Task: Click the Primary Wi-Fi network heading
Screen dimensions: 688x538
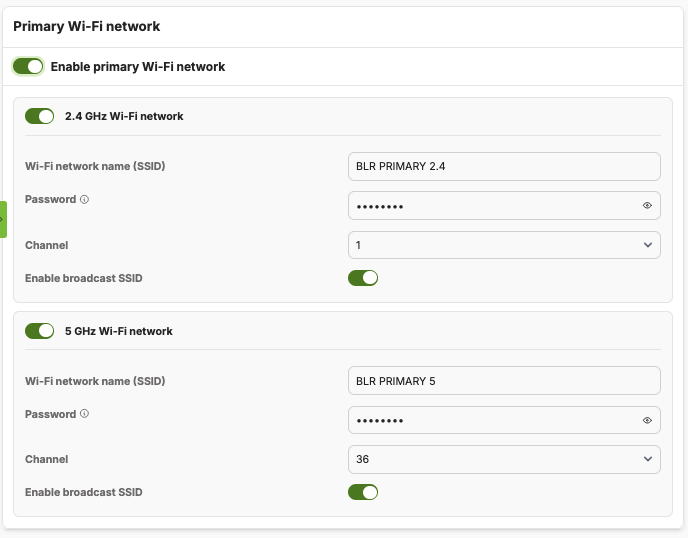Action: [86, 26]
